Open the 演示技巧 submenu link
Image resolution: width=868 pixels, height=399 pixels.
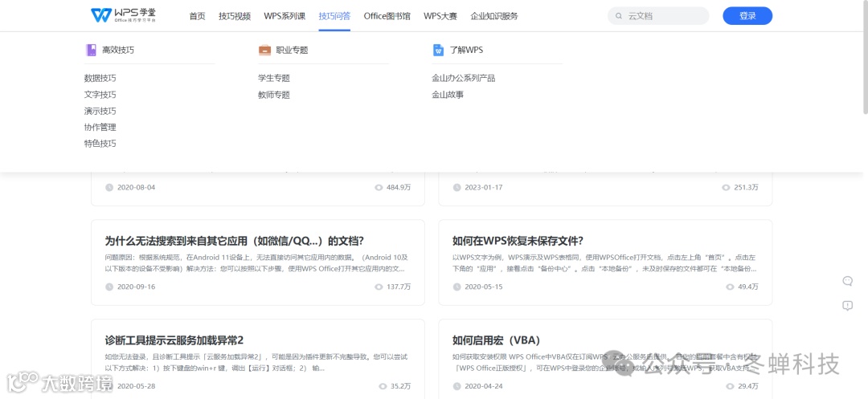[x=100, y=111]
